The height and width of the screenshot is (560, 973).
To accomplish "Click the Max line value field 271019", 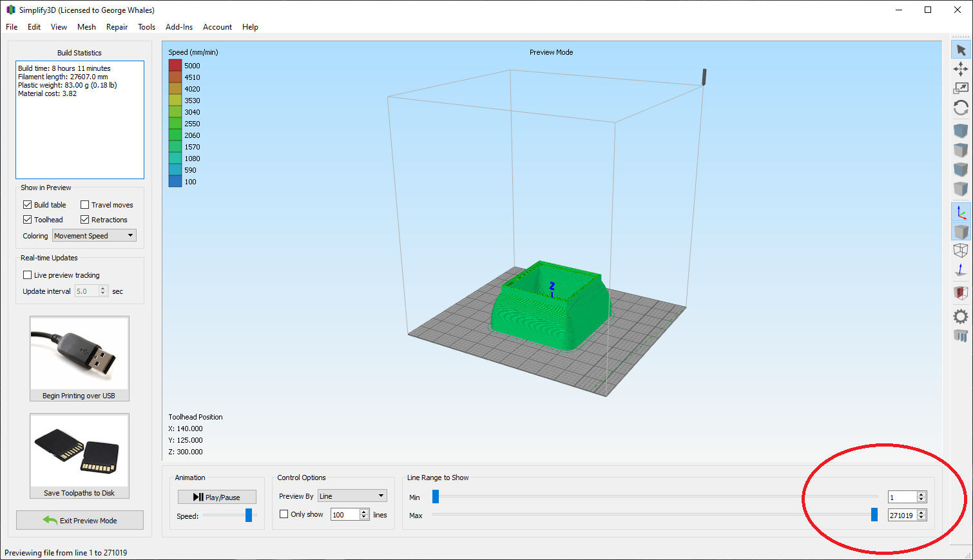I will tap(902, 515).
